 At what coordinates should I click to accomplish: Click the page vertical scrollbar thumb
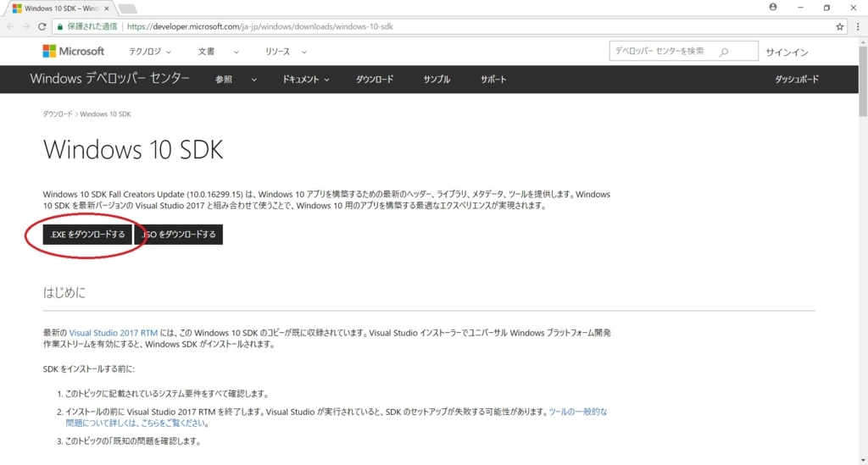coord(863,81)
